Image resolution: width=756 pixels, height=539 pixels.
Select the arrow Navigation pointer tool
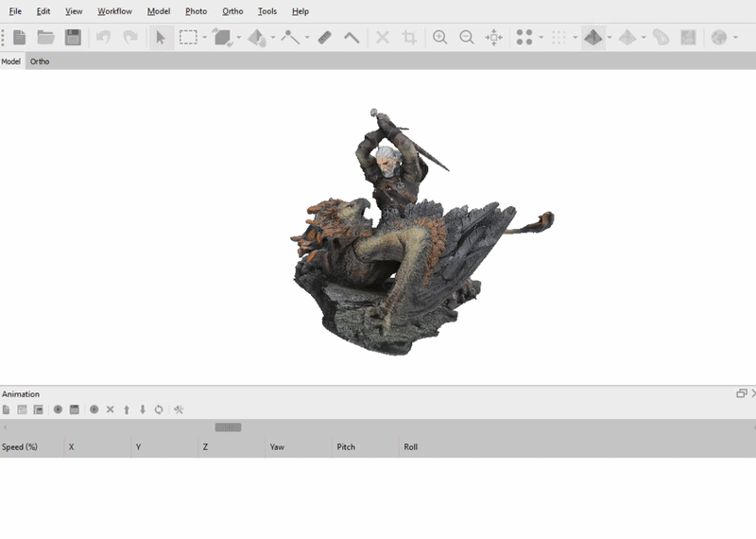160,38
